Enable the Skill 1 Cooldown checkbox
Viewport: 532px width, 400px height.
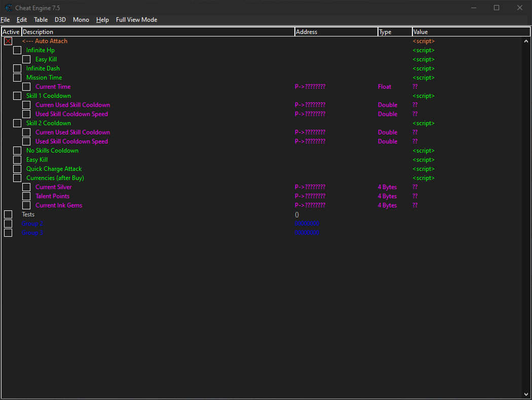pos(17,96)
